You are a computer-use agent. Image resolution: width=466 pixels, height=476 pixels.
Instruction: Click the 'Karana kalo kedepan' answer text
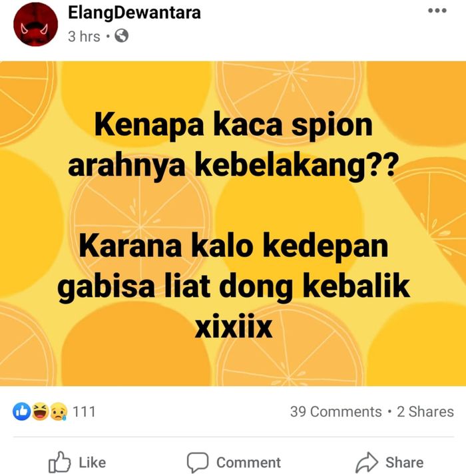[233, 266]
